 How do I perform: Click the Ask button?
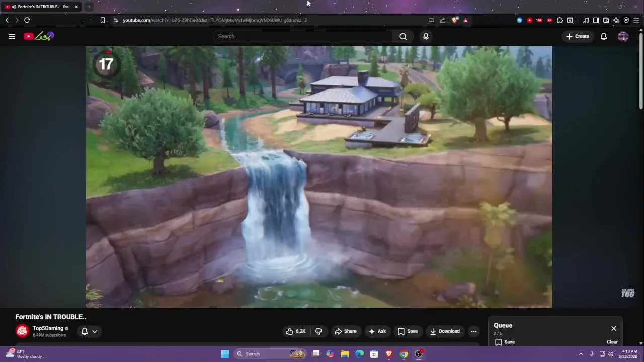pyautogui.click(x=377, y=331)
